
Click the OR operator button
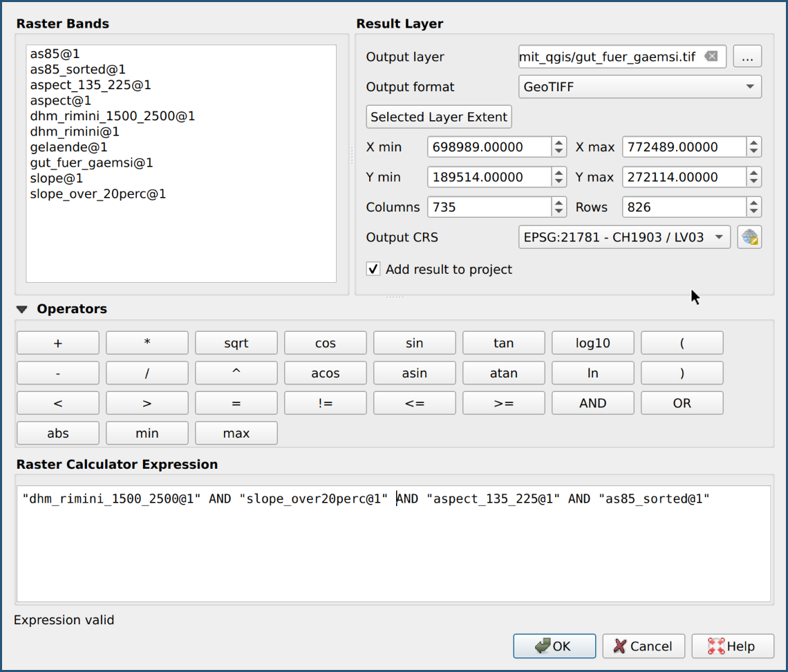click(x=682, y=403)
